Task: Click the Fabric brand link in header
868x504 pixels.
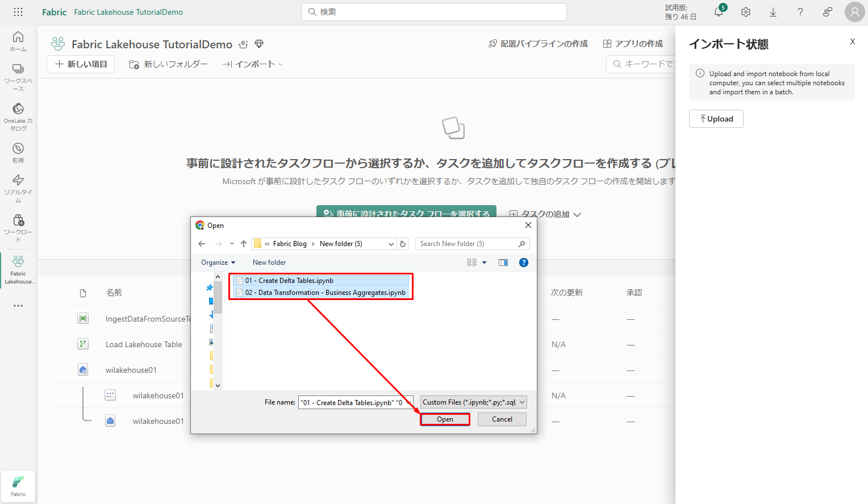Action: (54, 12)
